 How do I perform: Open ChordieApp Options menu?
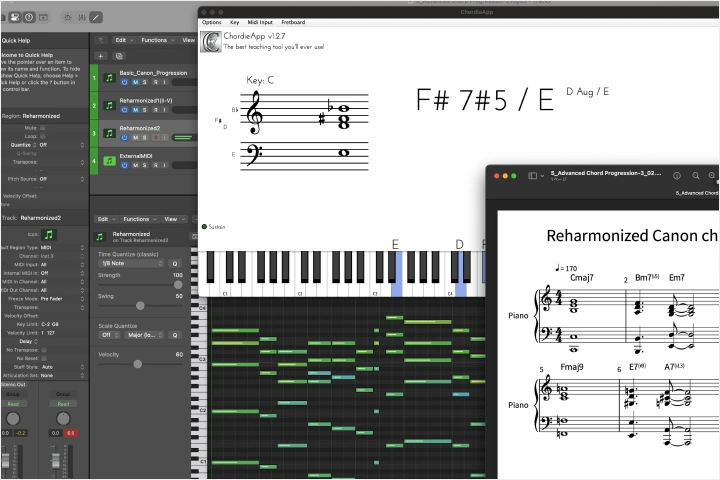click(211, 22)
